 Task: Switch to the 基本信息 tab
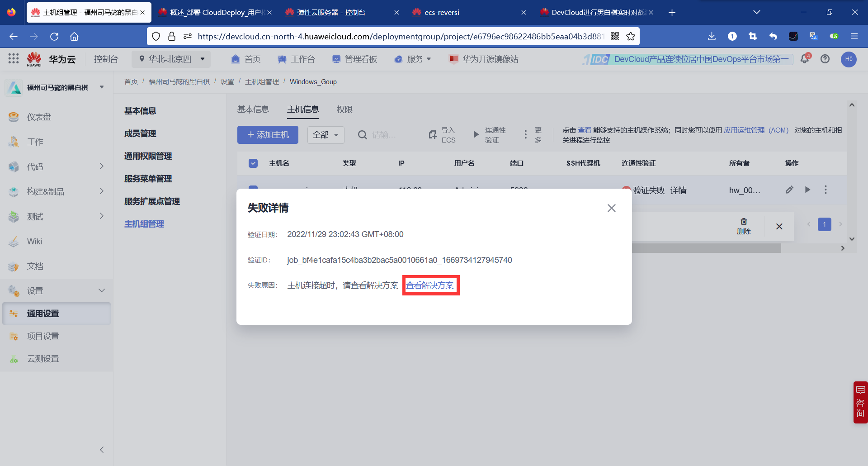point(253,109)
